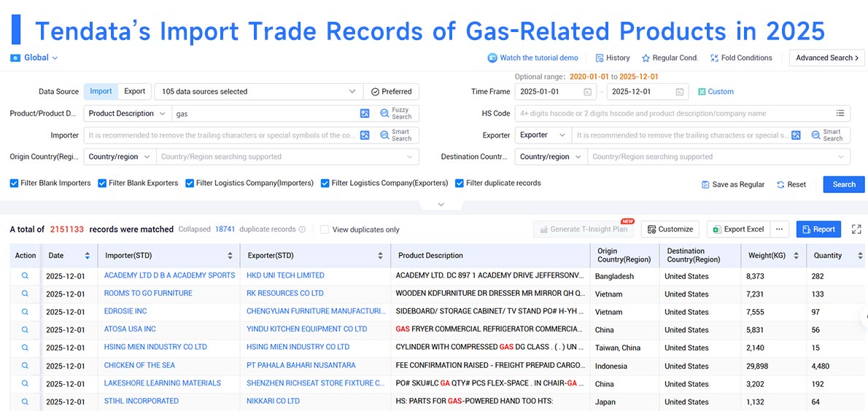Screen dimensions: 868x419
Task: Click translate icon in Product Description field
Action: [x=364, y=114]
